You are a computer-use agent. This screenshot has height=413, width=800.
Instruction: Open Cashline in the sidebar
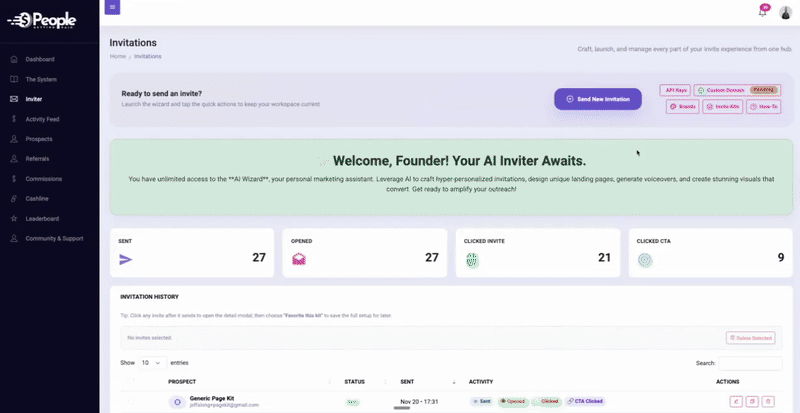pos(37,199)
